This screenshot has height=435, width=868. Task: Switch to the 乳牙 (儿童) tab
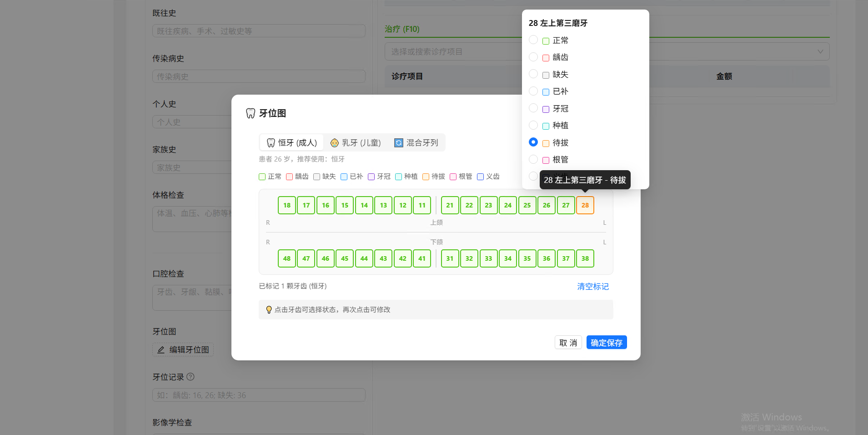[356, 143]
